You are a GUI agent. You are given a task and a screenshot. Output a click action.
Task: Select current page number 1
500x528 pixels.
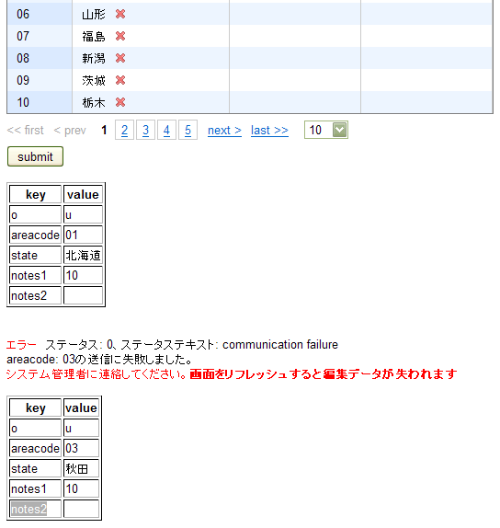click(104, 130)
